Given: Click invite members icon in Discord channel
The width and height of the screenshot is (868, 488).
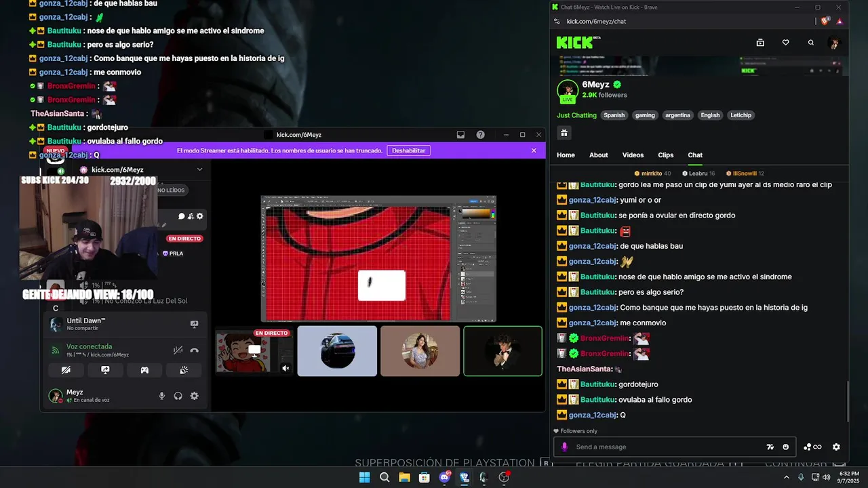Looking at the screenshot, I should [191, 216].
